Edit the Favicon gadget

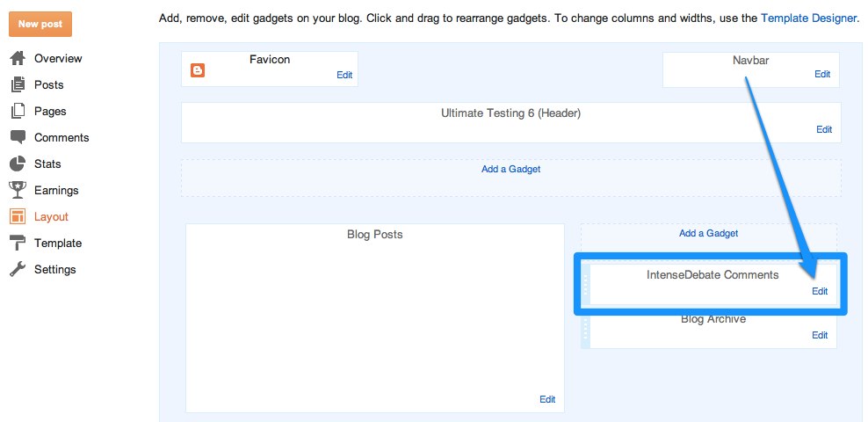pos(344,76)
